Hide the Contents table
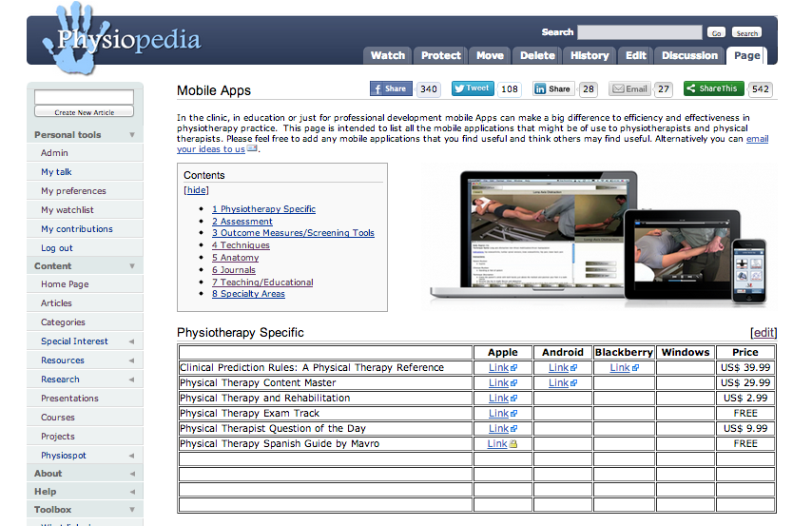The image size is (812, 526). tap(196, 190)
